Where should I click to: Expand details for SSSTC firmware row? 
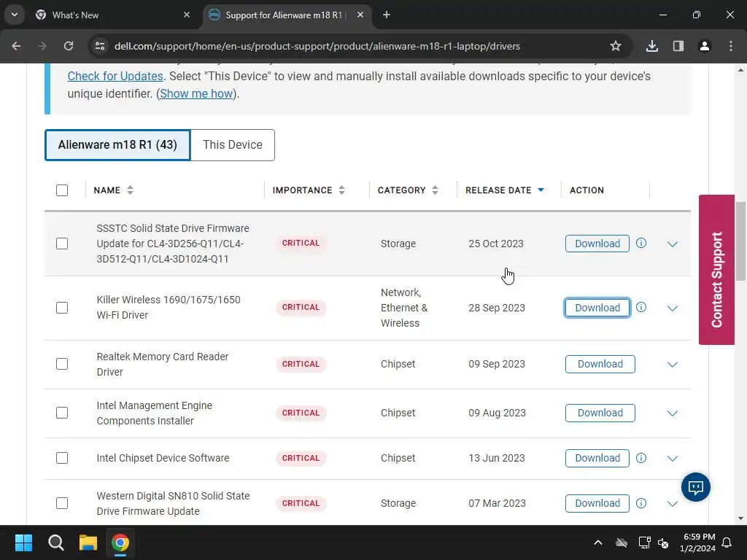click(x=672, y=244)
